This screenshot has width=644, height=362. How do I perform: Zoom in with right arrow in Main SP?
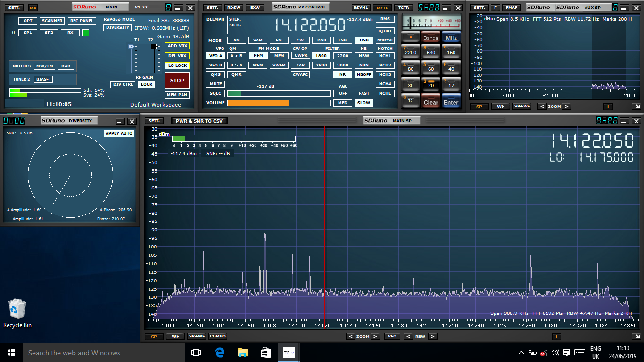pos(375,337)
